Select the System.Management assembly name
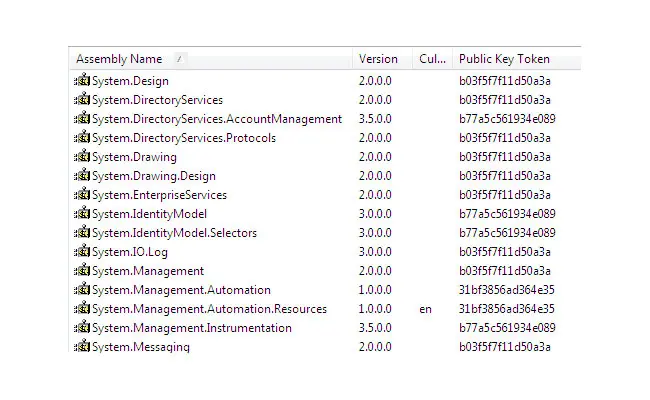 148,271
